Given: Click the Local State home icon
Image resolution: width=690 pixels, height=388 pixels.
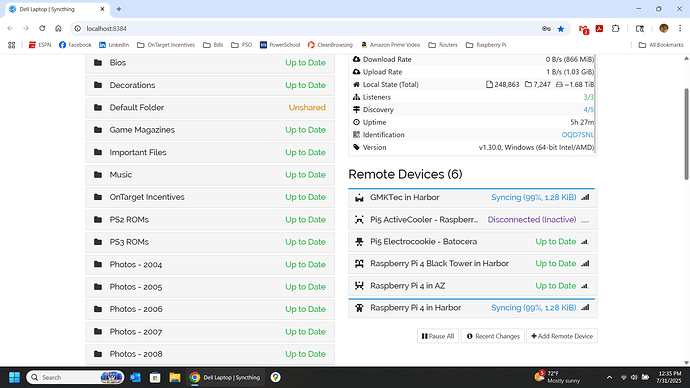Looking at the screenshot, I should [x=356, y=84].
